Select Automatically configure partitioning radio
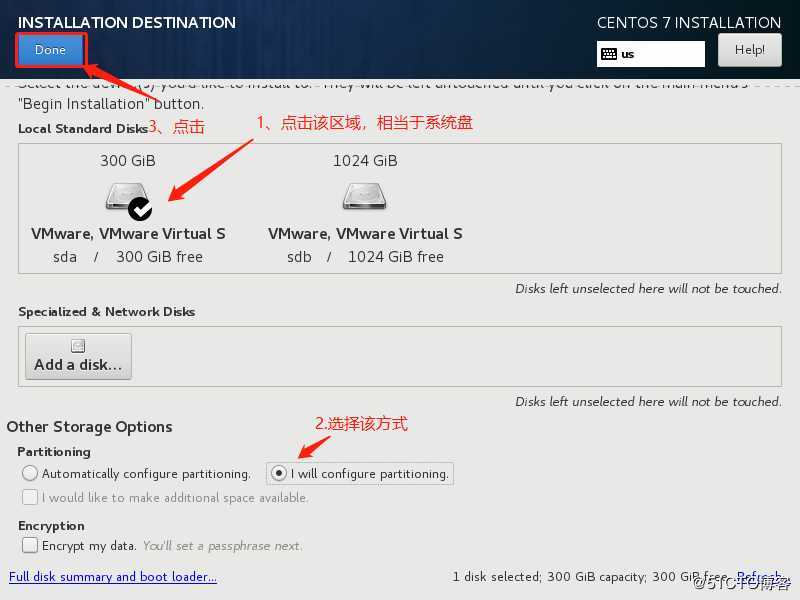This screenshot has width=800, height=600. 30,473
